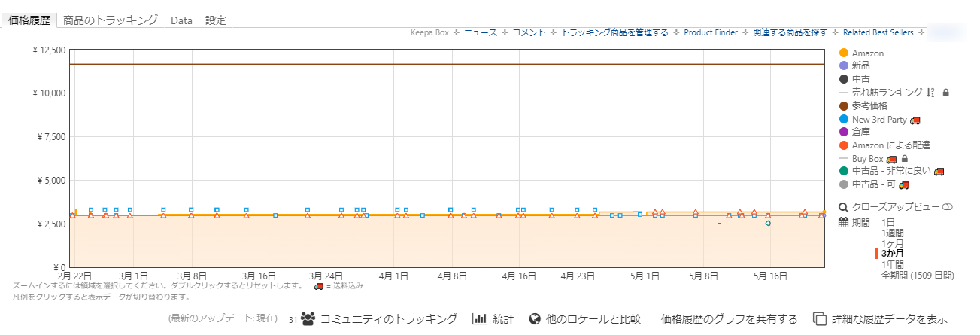Click the close-up view magnifier icon
The height and width of the screenshot is (335, 980).
(x=843, y=207)
